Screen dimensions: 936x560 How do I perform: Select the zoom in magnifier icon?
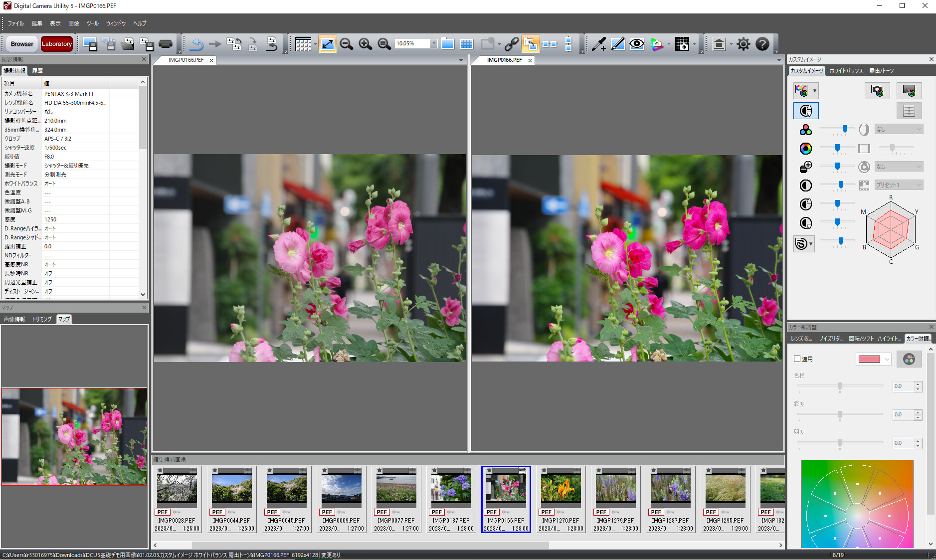pyautogui.click(x=365, y=44)
